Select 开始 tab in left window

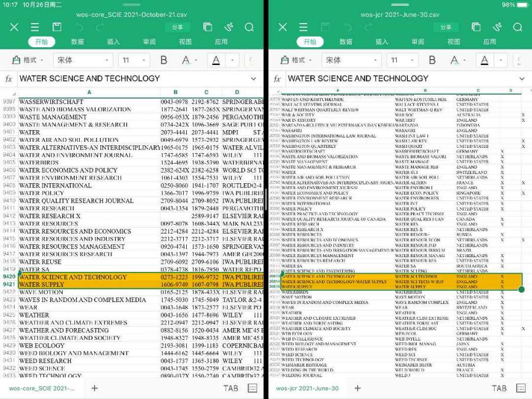[x=41, y=42]
